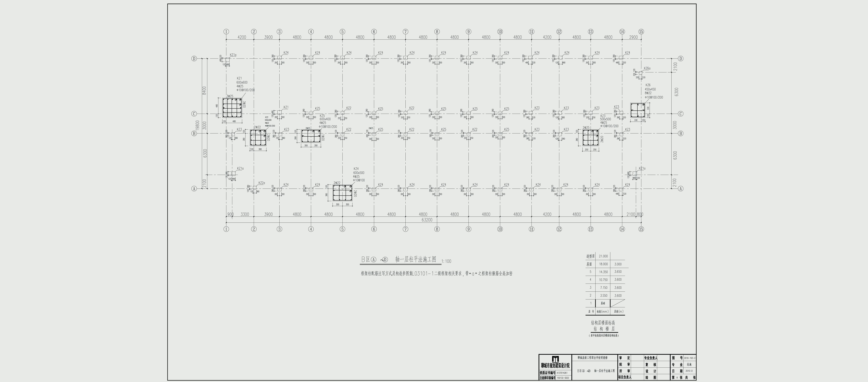
Task: Click the KZ1 annotation '600x600' text
Action: [x=242, y=83]
